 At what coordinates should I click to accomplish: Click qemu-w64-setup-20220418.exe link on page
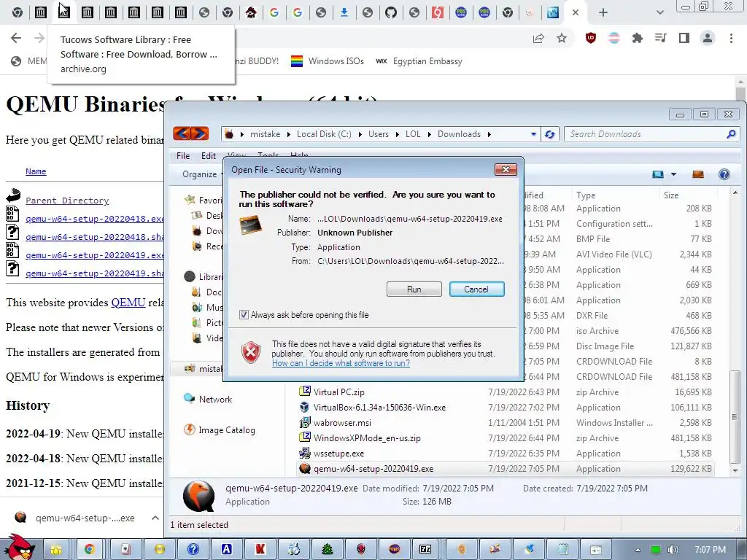point(94,219)
